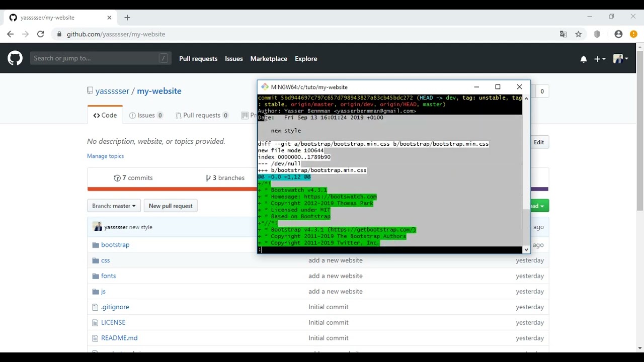Open 'add a new website' commit for css
Viewport: 644px width, 362px height.
[336, 260]
